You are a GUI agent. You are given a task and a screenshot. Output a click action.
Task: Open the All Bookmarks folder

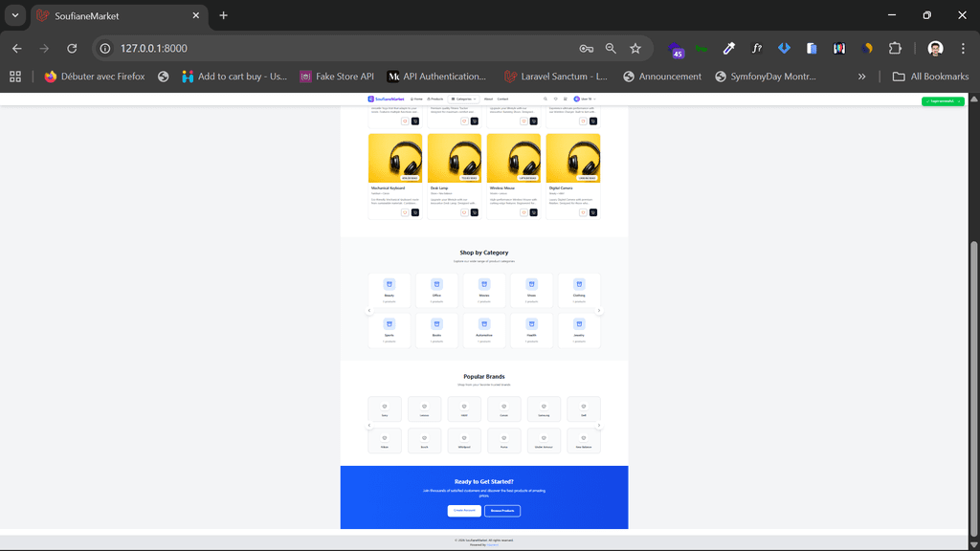pyautogui.click(x=930, y=77)
